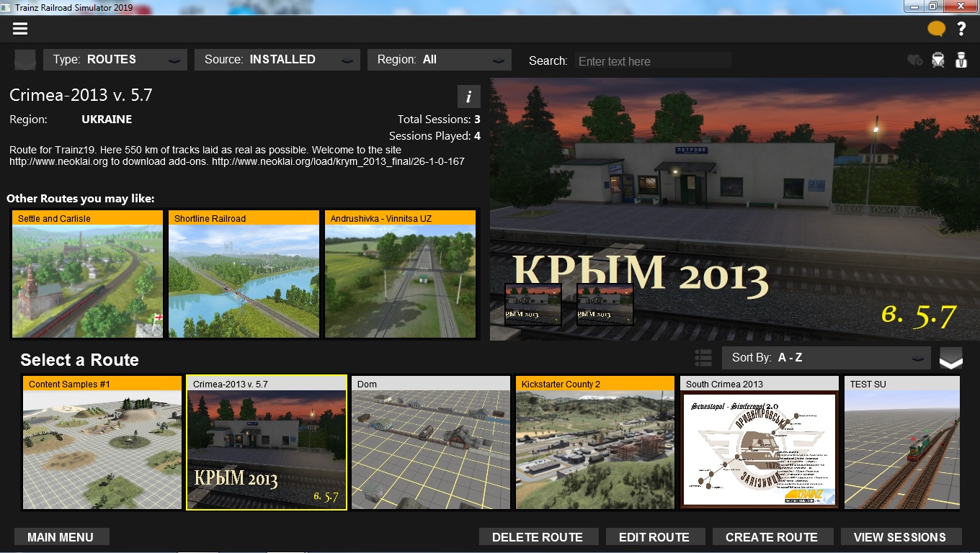980x553 pixels.
Task: Open the route info 'i' icon
Action: tap(468, 96)
